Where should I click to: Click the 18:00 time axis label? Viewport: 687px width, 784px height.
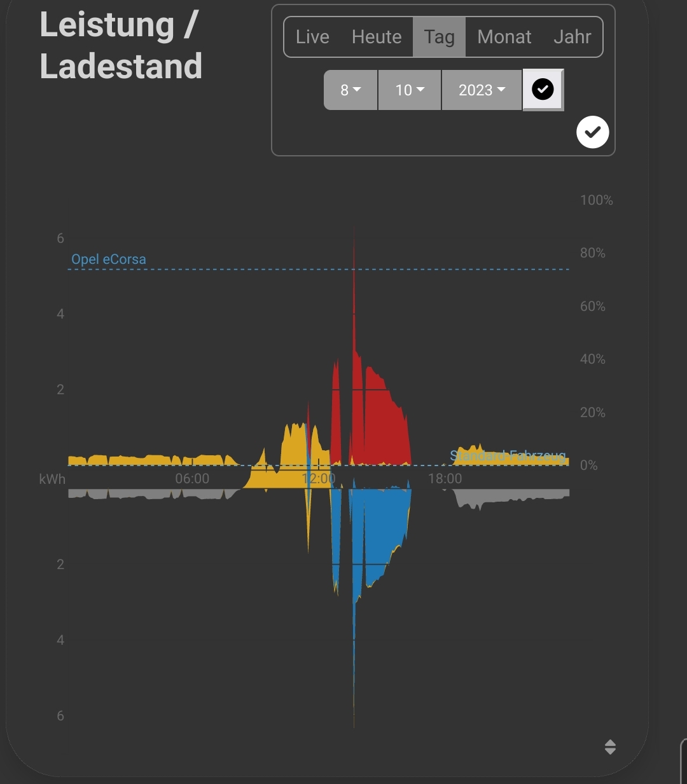tap(445, 479)
